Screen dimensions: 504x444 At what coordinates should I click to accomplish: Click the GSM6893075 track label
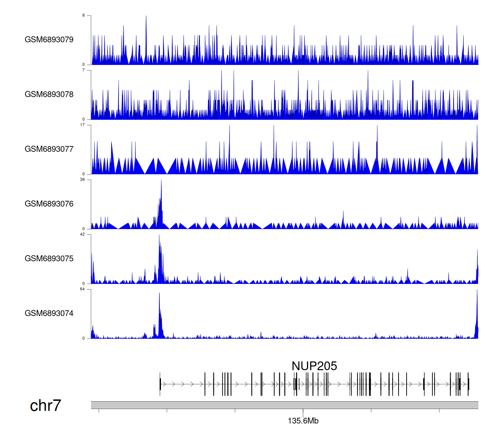[49, 259]
